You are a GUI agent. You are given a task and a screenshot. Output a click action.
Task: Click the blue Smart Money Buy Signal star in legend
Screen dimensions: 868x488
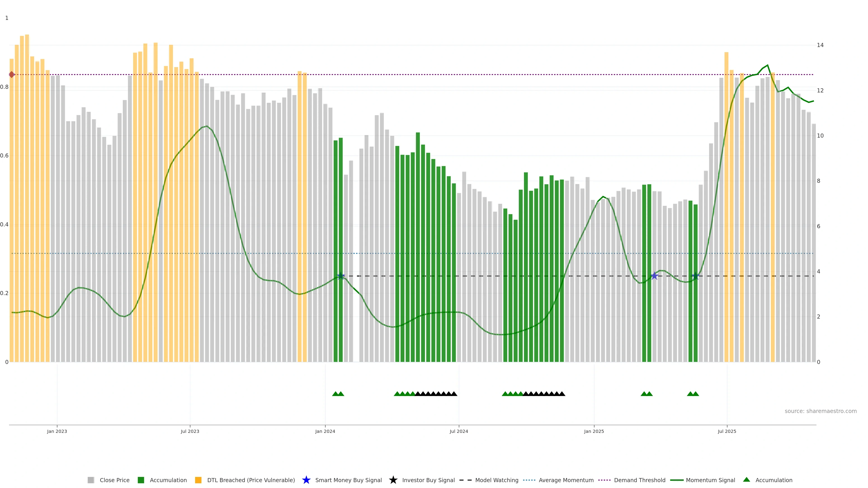click(x=306, y=480)
